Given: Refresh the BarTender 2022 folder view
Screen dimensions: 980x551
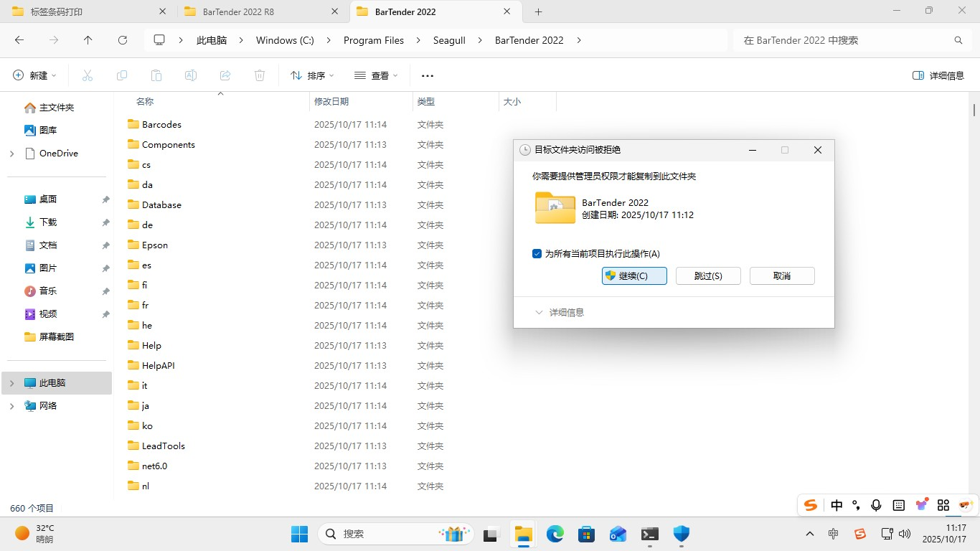Looking at the screenshot, I should coord(123,40).
